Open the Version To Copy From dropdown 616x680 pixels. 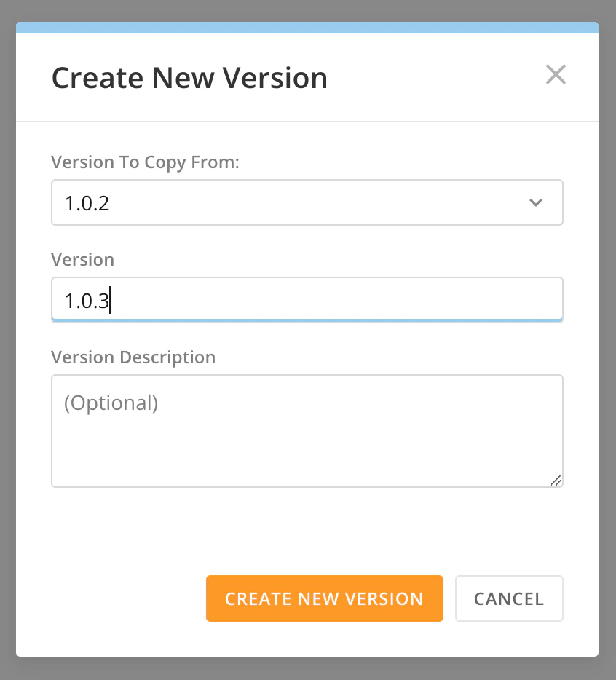tap(307, 202)
